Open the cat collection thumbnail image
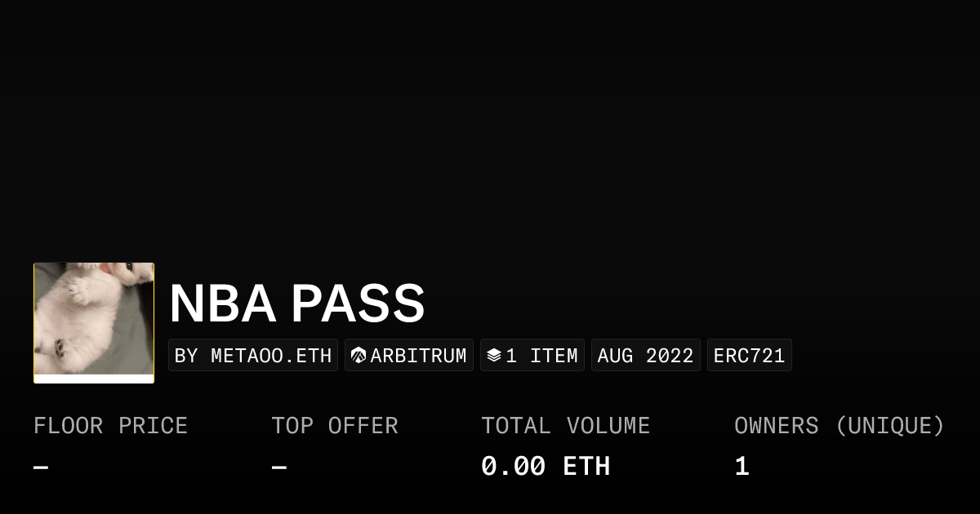 tap(94, 319)
